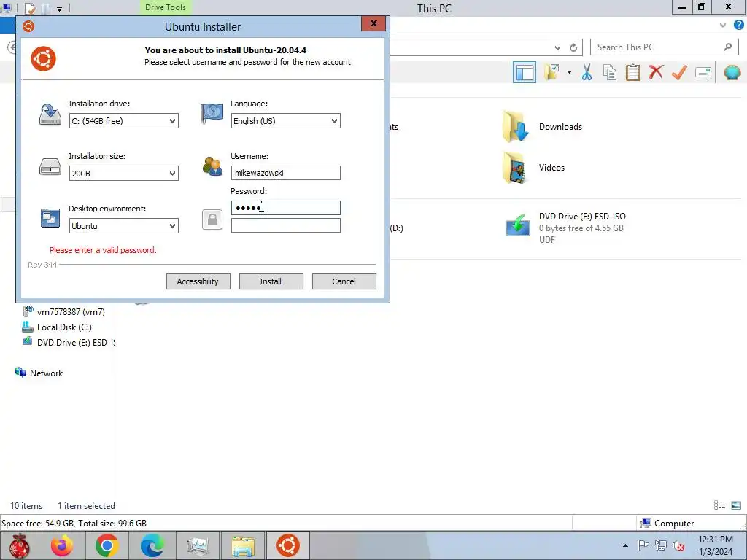This screenshot has height=560, width=747.
Task: Switch to the Drive Tools ribbon tab
Action: (x=166, y=7)
